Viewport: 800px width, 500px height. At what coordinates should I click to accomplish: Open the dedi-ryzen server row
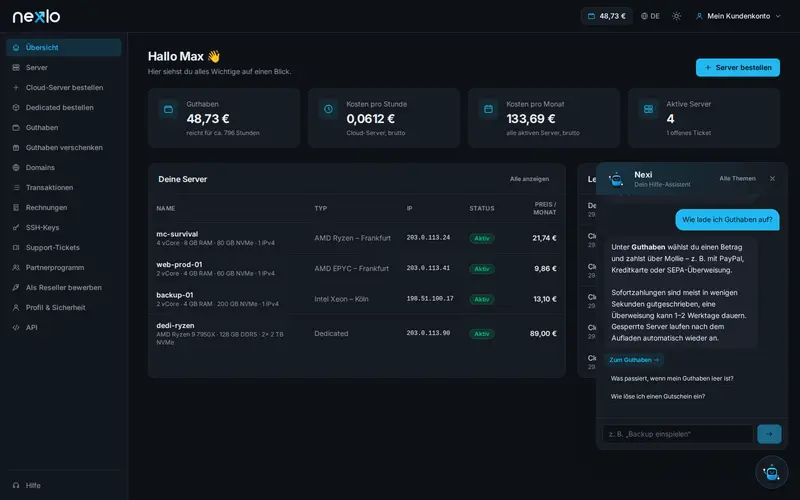(x=357, y=334)
